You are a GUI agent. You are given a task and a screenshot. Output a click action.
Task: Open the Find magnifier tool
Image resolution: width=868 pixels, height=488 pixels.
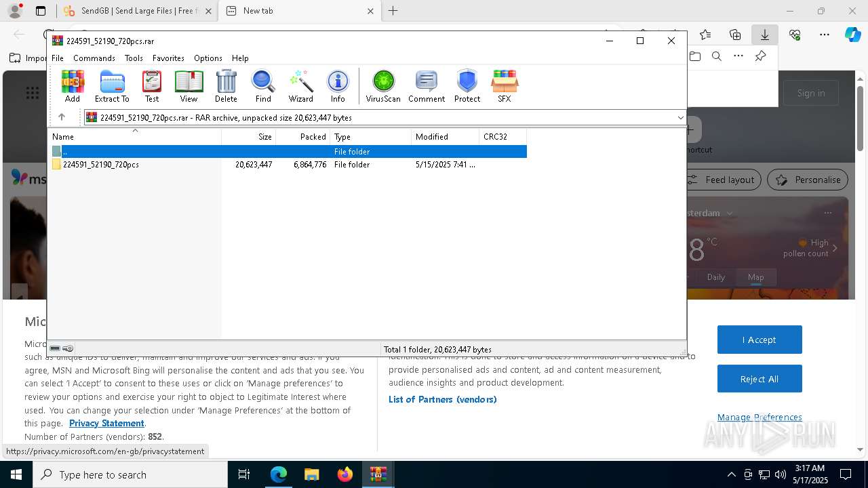(263, 86)
